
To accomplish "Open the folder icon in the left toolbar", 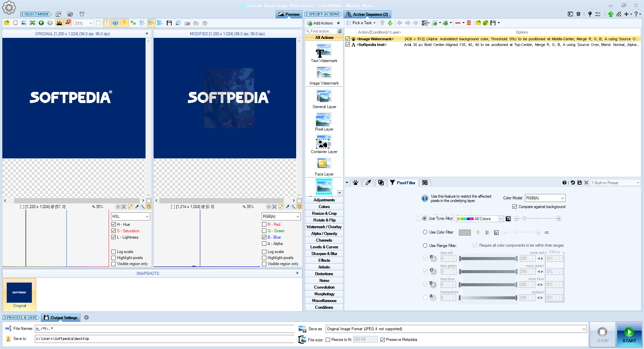I will click(x=6, y=23).
